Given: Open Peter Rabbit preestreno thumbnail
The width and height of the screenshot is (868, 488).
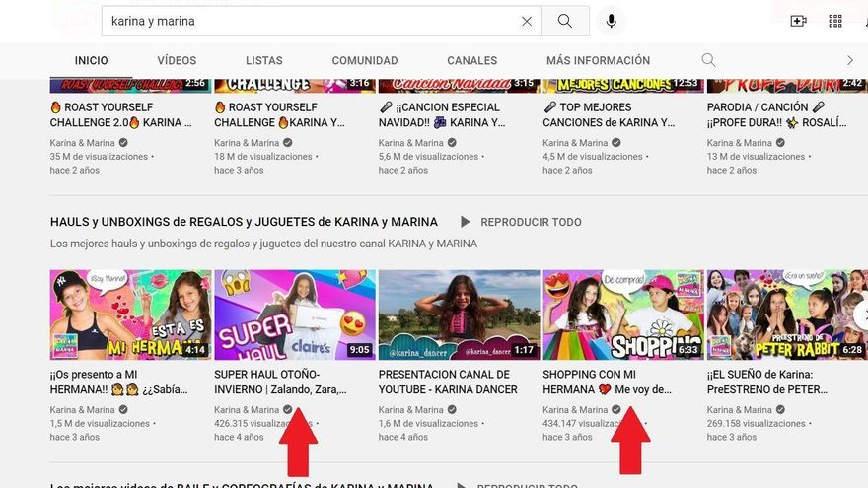Looking at the screenshot, I should coord(787,314).
